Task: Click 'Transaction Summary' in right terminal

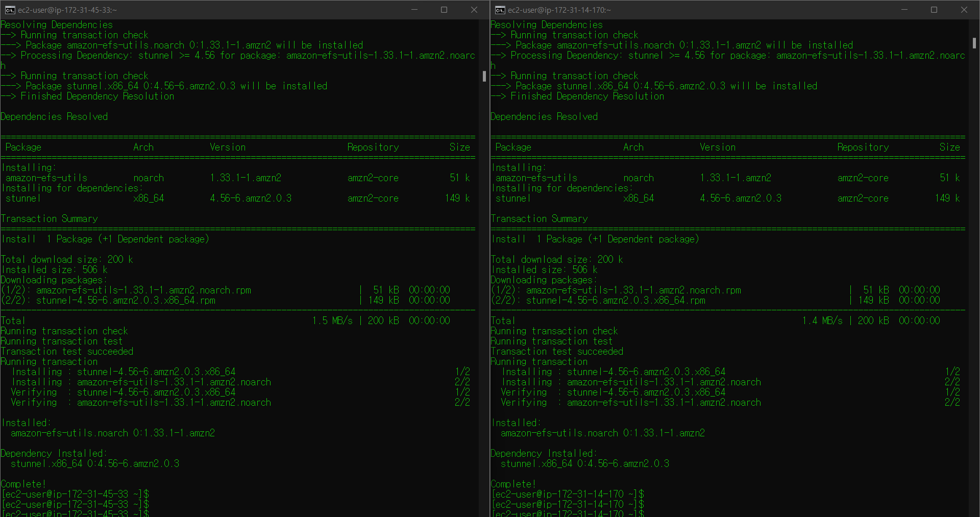Action: pyautogui.click(x=540, y=219)
